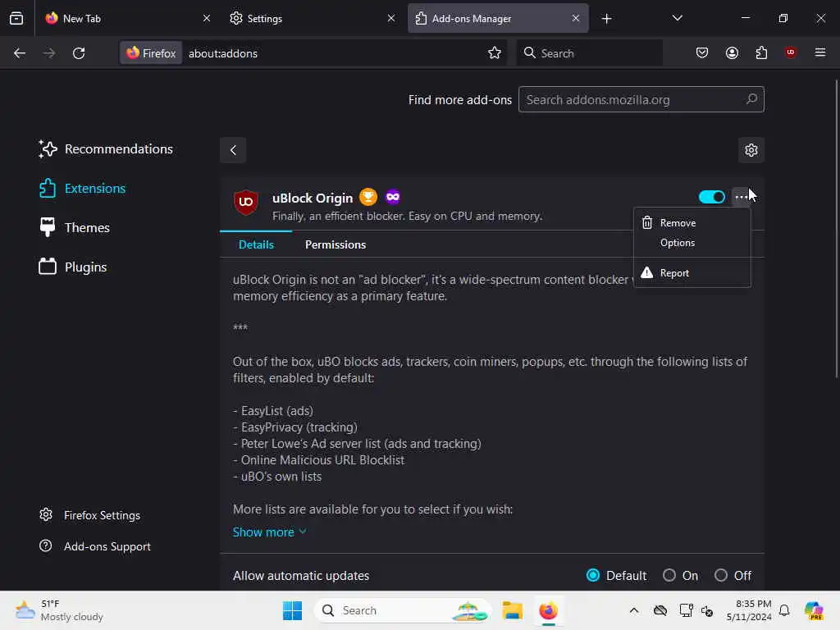The width and height of the screenshot is (840, 630).
Task: Open Themes category in the sidebar
Action: (x=74, y=228)
